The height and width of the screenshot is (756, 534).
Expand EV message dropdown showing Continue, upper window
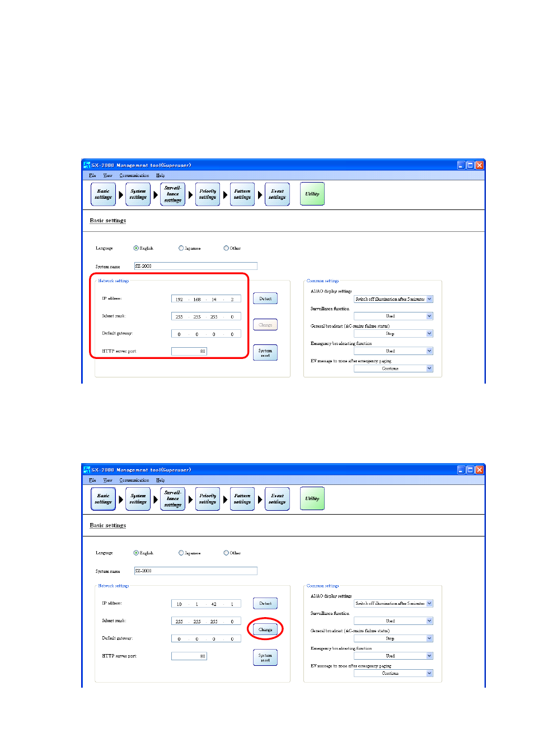click(430, 368)
